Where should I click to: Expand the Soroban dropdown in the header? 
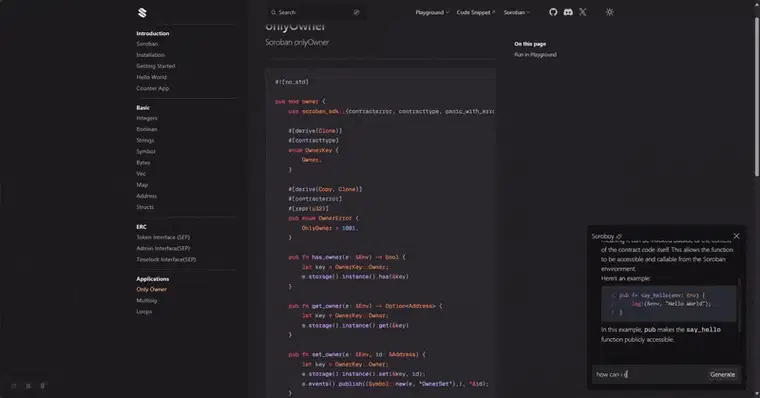(517, 12)
